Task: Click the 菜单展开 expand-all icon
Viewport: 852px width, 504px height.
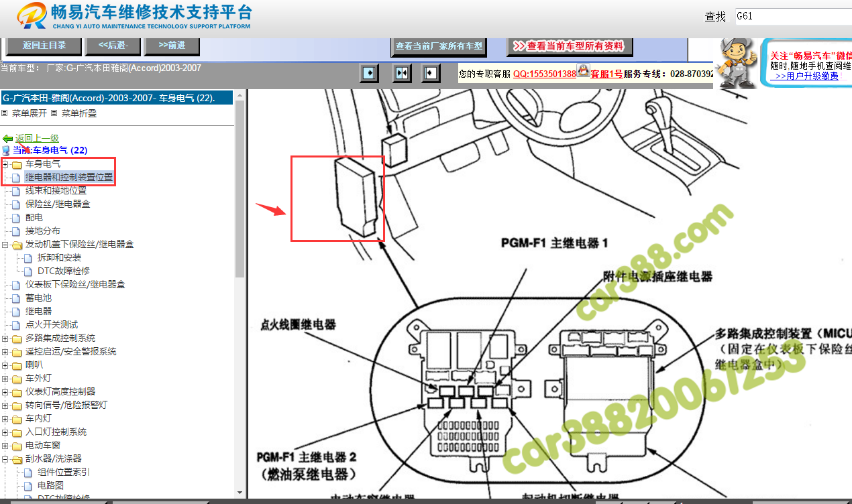Action: pyautogui.click(x=4, y=113)
